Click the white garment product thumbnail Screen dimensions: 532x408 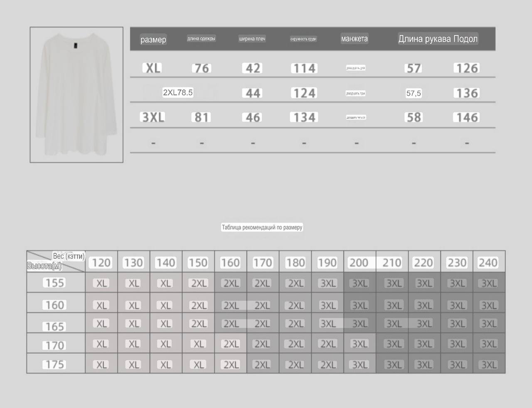[76, 95]
